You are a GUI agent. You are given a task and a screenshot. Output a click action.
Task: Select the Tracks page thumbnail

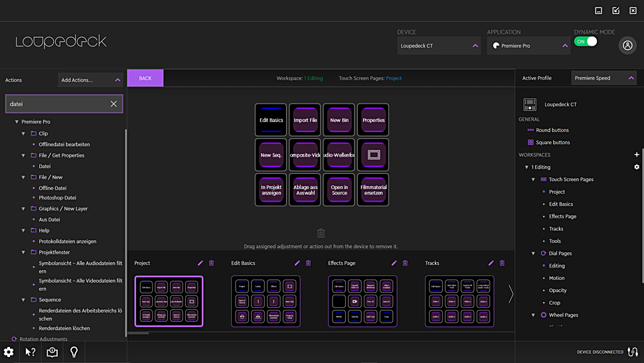[x=459, y=301]
